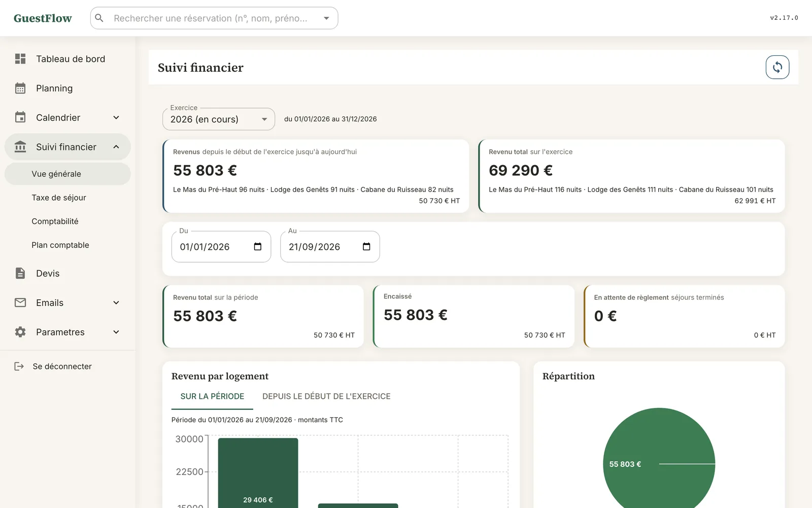Click the En attente de règlement 0 € value

coord(605,316)
